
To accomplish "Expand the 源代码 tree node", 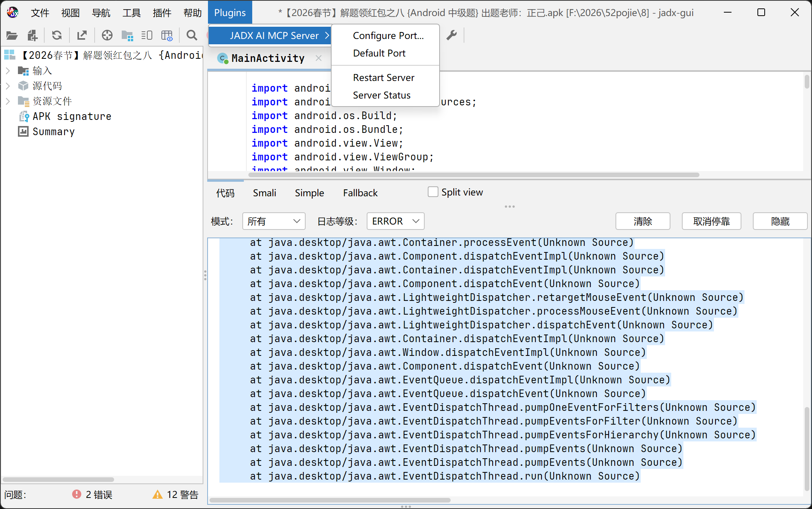I will coord(8,86).
